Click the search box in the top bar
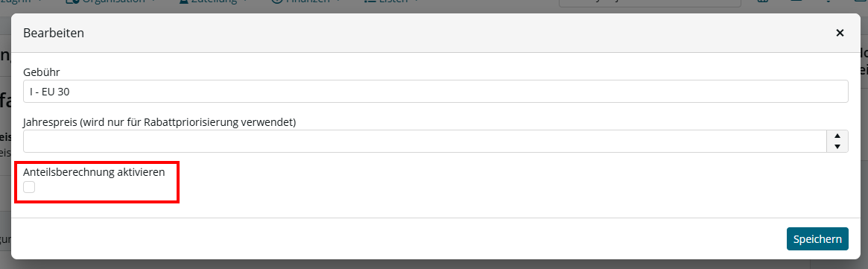This screenshot has height=269, width=868. tap(650, 3)
